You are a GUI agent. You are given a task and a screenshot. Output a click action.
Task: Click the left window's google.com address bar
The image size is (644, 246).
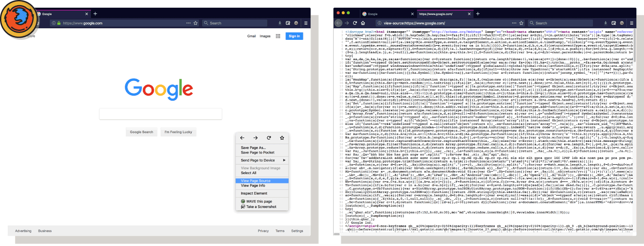coord(125,23)
